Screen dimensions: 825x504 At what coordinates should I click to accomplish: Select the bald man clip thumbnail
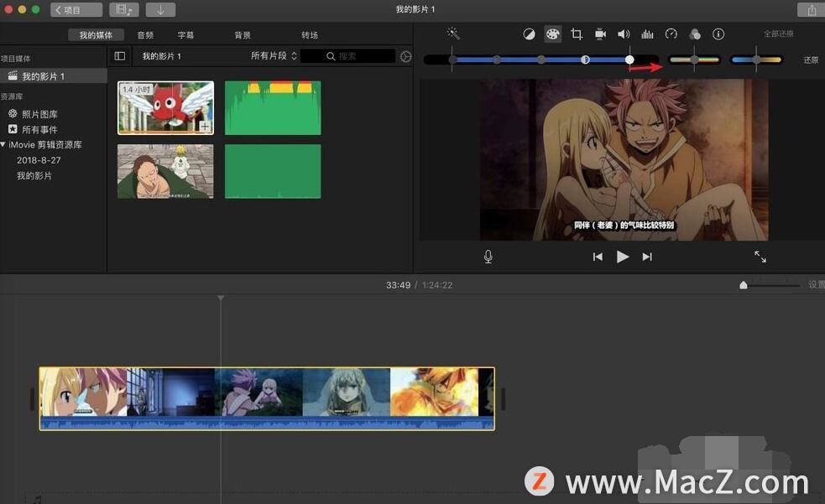[x=165, y=171]
